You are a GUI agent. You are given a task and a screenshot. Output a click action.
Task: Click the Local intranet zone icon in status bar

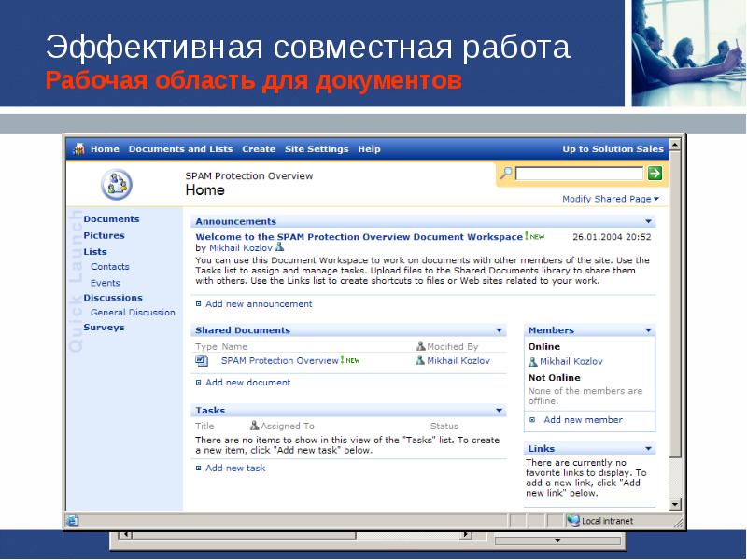click(574, 521)
